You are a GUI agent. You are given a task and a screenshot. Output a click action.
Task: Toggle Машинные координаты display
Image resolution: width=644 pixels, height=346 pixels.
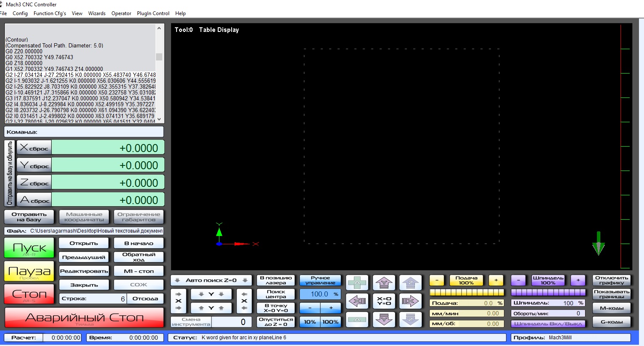pyautogui.click(x=84, y=217)
